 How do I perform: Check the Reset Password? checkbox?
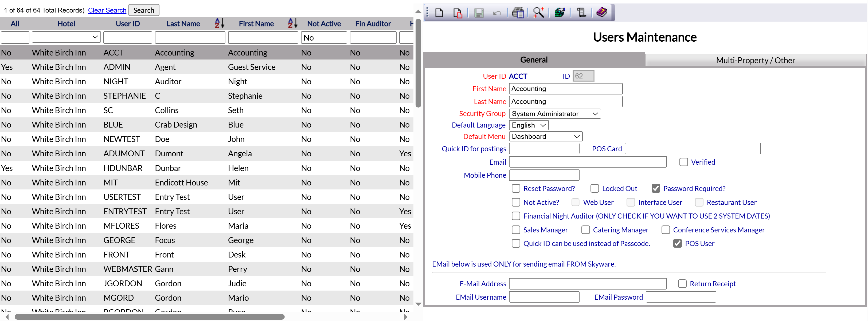[516, 188]
